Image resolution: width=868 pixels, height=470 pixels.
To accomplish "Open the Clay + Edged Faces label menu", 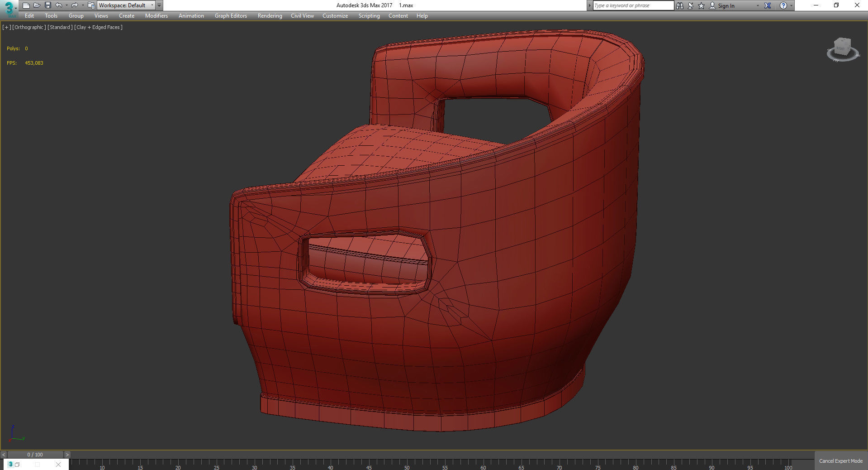I will coord(98,27).
